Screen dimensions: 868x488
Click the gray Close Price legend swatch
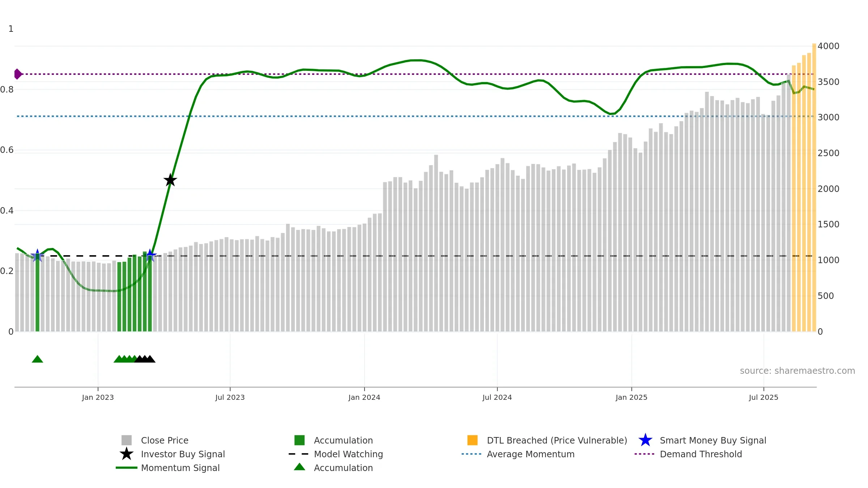pos(127,440)
